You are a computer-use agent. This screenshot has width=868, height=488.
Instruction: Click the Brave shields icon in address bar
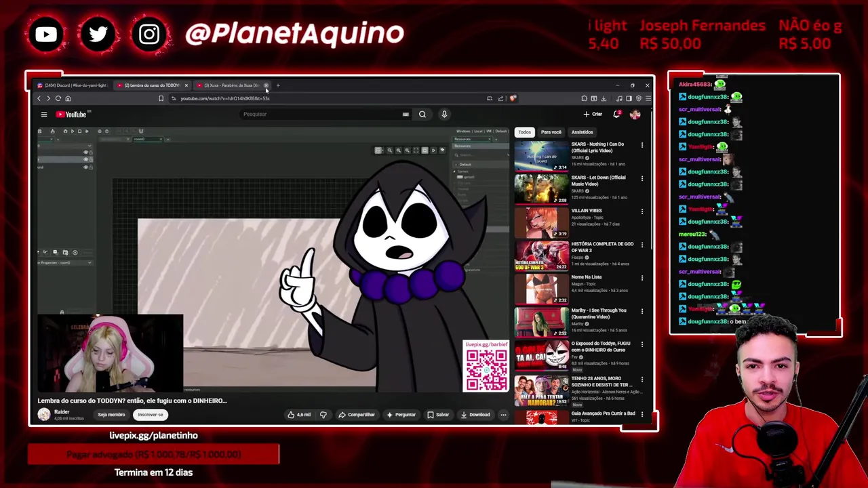tap(513, 99)
